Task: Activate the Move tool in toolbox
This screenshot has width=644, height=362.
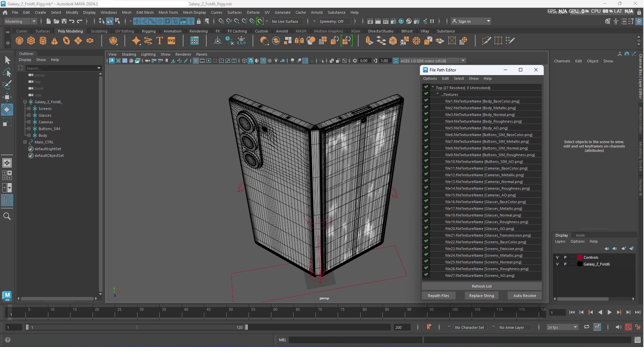Action: click(7, 97)
